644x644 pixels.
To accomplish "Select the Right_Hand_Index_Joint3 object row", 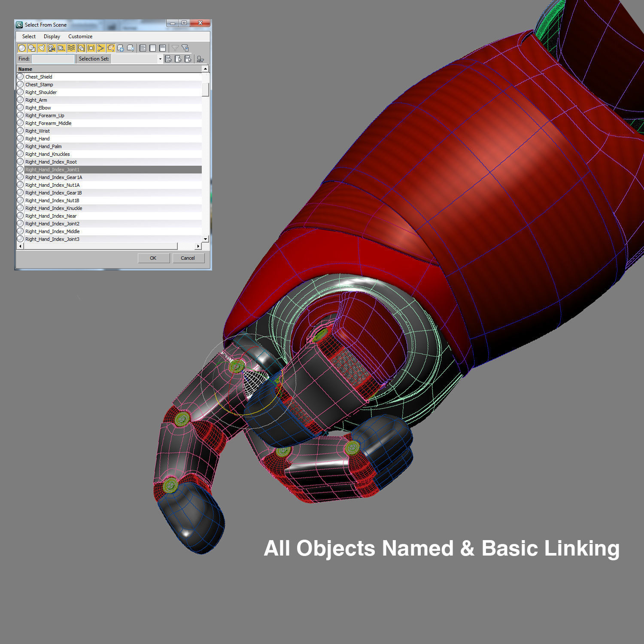I will pyautogui.click(x=109, y=239).
